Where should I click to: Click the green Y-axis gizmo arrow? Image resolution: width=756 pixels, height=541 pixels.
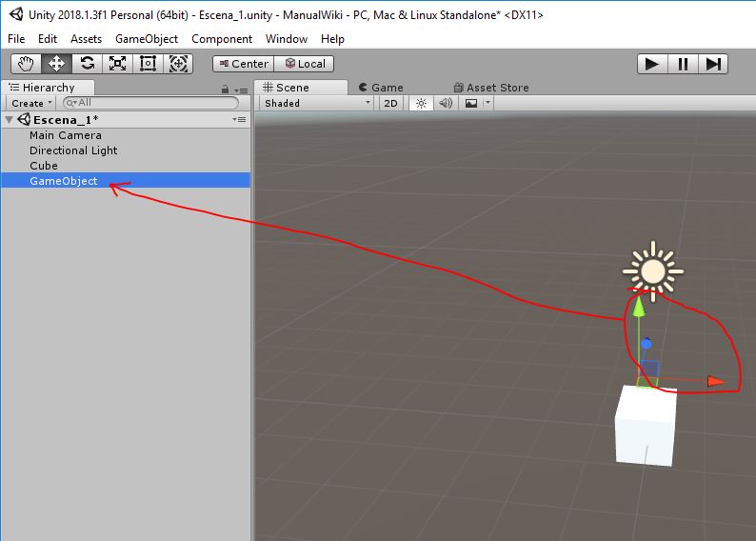pos(639,307)
